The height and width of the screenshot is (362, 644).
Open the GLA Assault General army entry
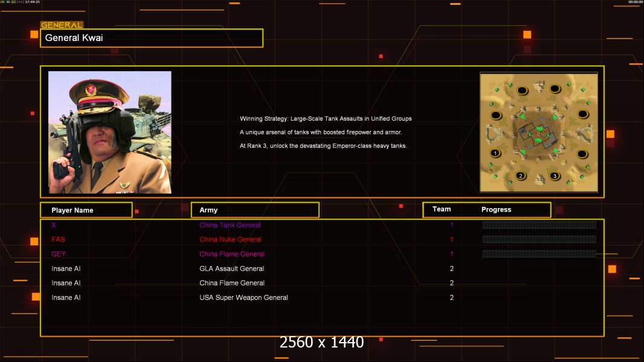point(231,268)
